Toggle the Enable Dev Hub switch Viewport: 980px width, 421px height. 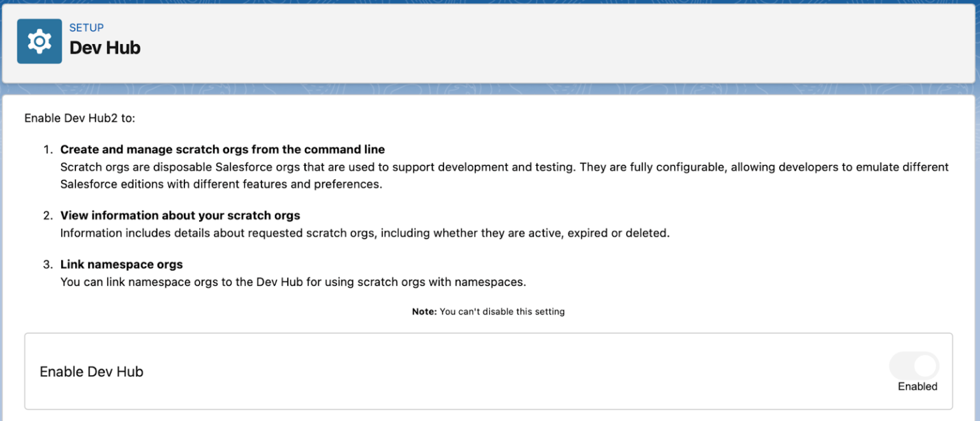914,366
